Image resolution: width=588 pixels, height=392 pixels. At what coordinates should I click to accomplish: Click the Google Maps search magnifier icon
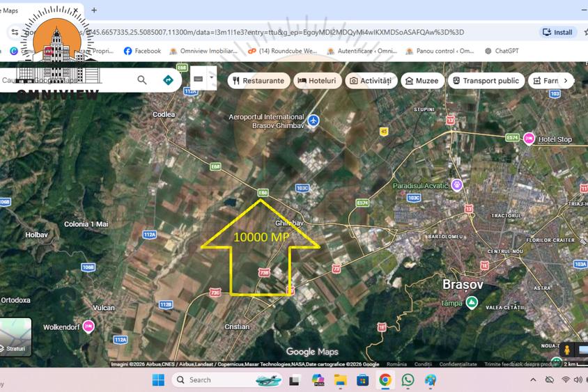(141, 80)
